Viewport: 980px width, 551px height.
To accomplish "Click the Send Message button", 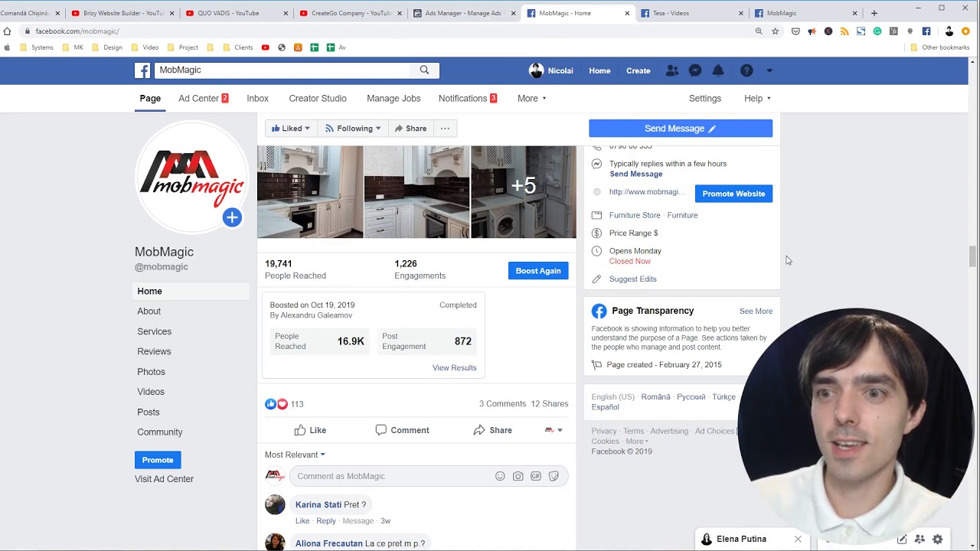I will (x=681, y=129).
